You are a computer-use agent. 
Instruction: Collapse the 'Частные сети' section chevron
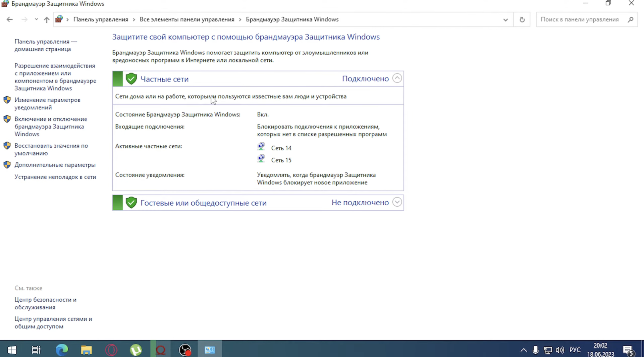point(397,79)
